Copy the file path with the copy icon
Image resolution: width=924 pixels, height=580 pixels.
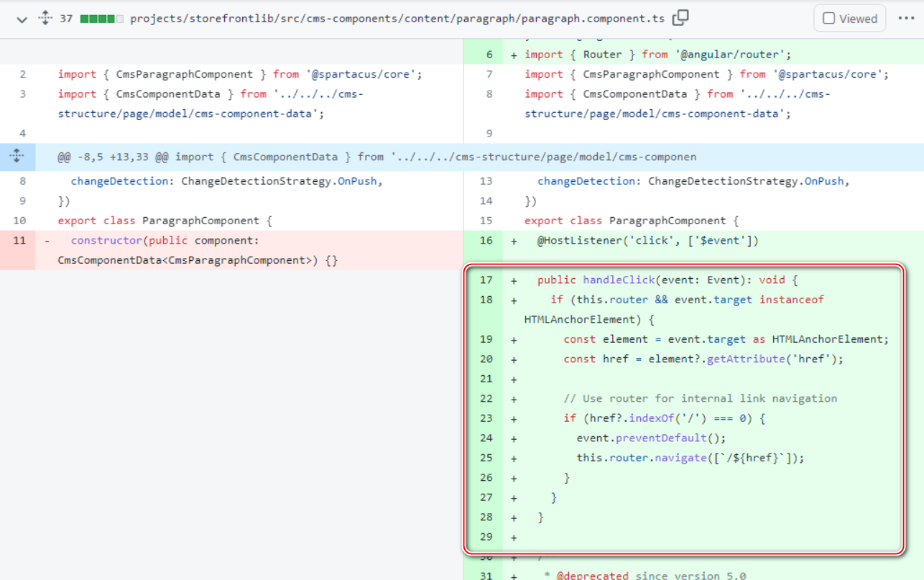[680, 18]
